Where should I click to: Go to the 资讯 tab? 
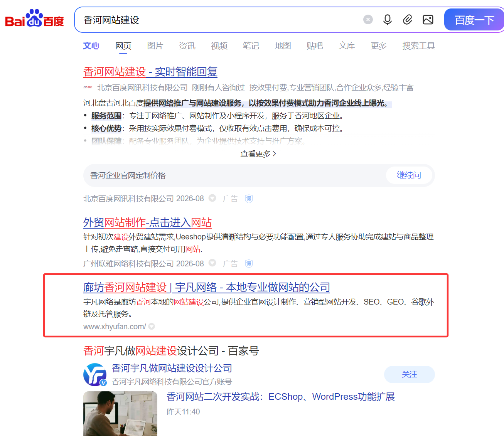pos(187,46)
